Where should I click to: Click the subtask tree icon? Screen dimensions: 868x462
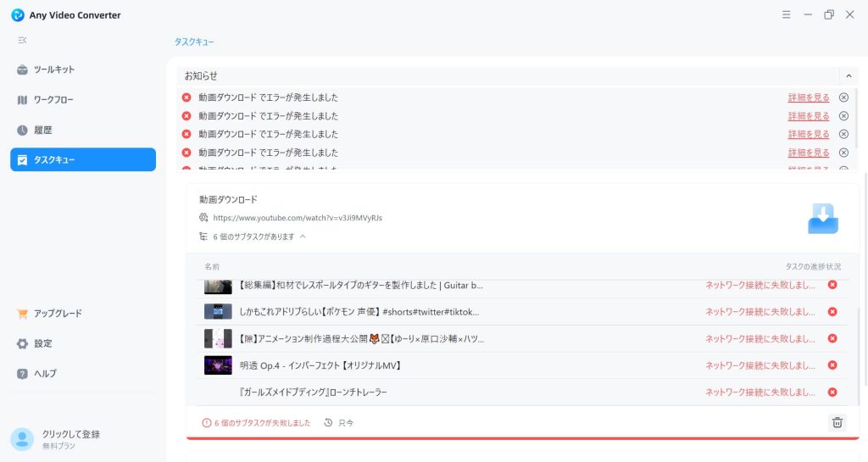click(x=203, y=237)
